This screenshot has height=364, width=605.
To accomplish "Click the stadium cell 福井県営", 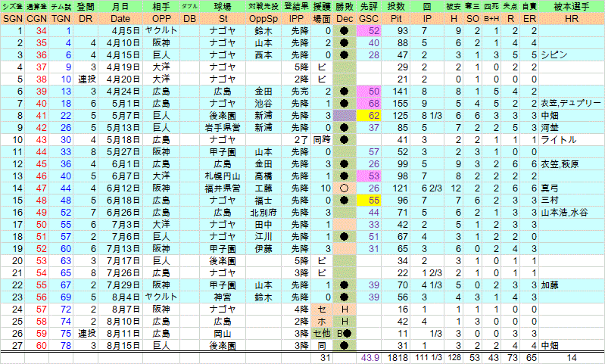I will tap(223, 188).
